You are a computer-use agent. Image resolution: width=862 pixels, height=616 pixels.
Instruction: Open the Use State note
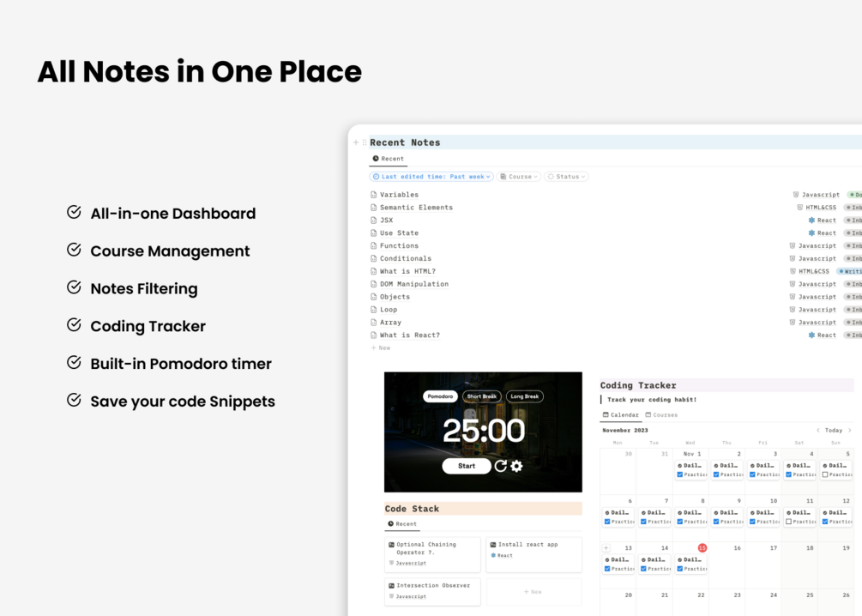tap(399, 233)
